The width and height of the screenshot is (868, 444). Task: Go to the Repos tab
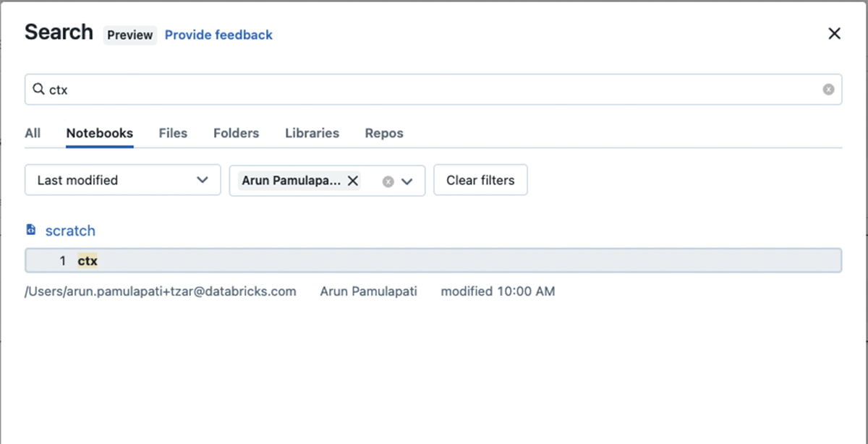pyautogui.click(x=384, y=133)
